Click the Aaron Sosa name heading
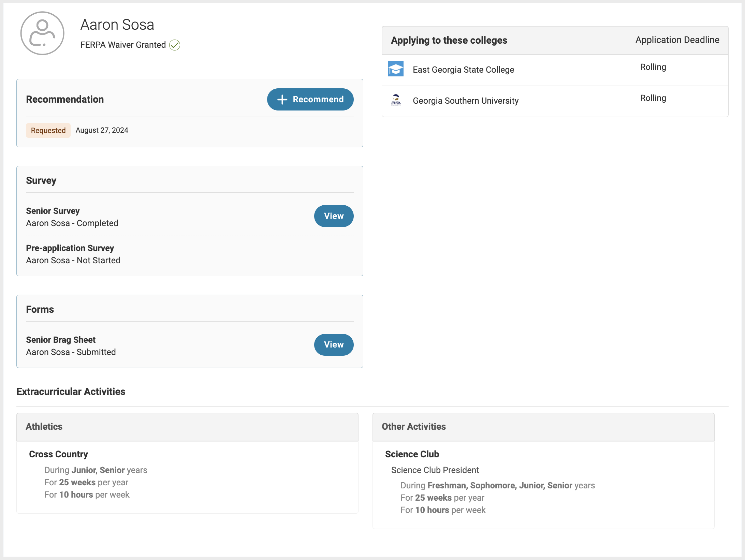 tap(117, 25)
